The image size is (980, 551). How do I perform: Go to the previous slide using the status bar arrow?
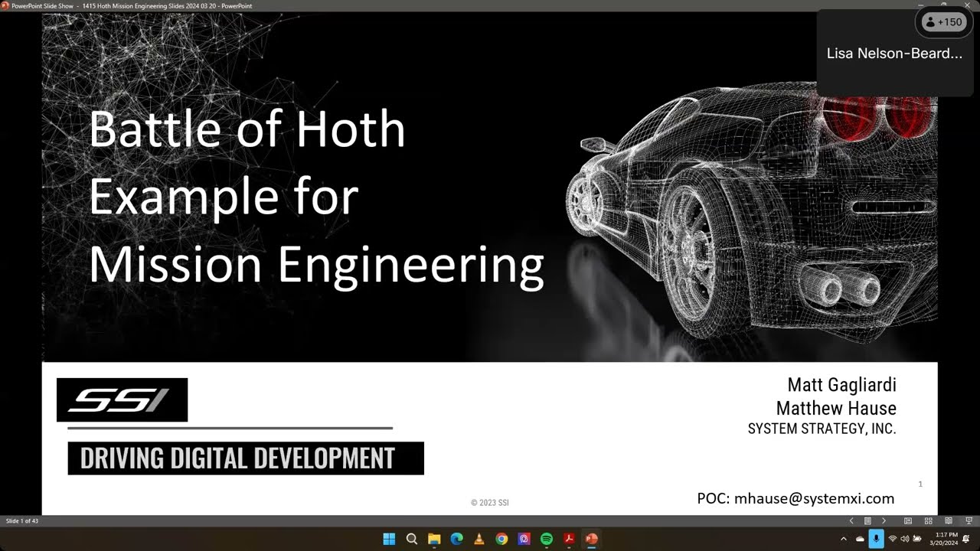pyautogui.click(x=851, y=521)
